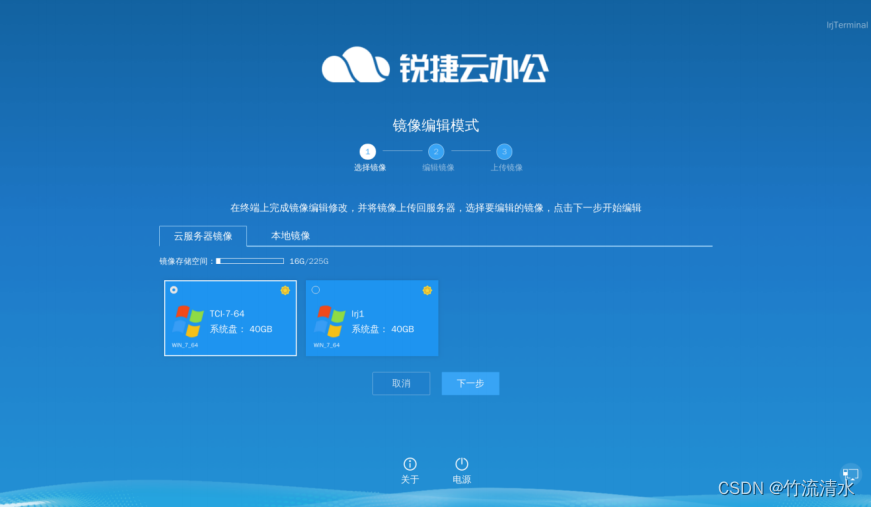Click step 1 选择镜像 circle
This screenshot has height=507, width=871.
click(368, 152)
